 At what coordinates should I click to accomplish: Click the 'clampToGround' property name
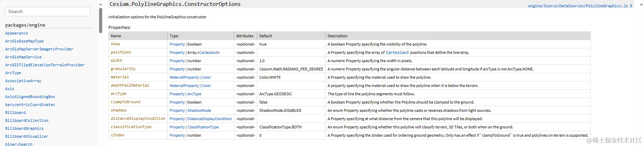[126, 102]
